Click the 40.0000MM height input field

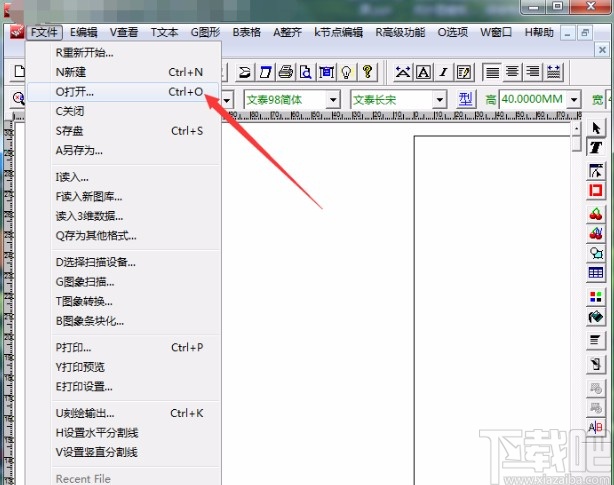pos(533,99)
